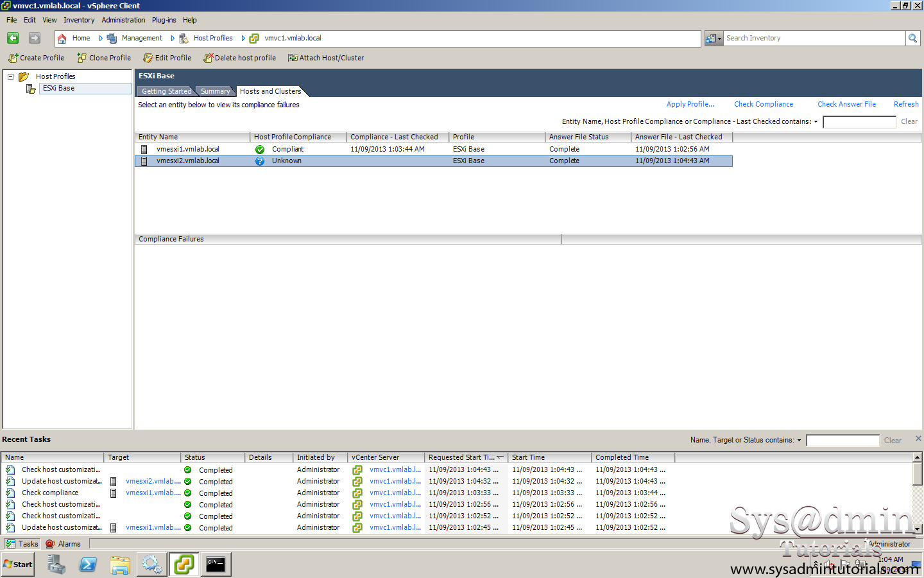924x578 pixels.
Task: Click Compliant status icon for vmesxi1
Action: [x=260, y=149]
